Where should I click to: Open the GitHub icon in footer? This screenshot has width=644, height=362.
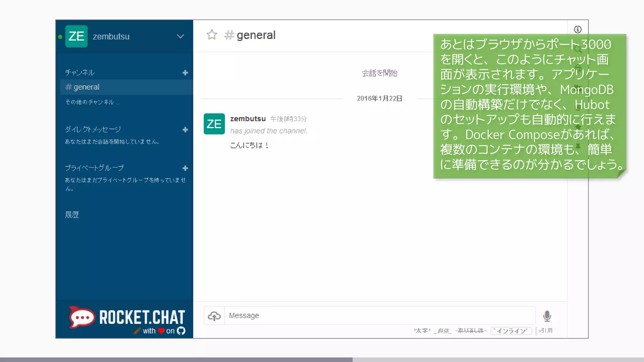(x=181, y=331)
